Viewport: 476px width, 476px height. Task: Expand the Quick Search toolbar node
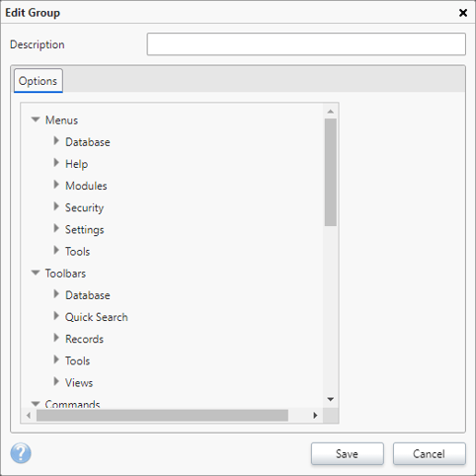click(56, 316)
